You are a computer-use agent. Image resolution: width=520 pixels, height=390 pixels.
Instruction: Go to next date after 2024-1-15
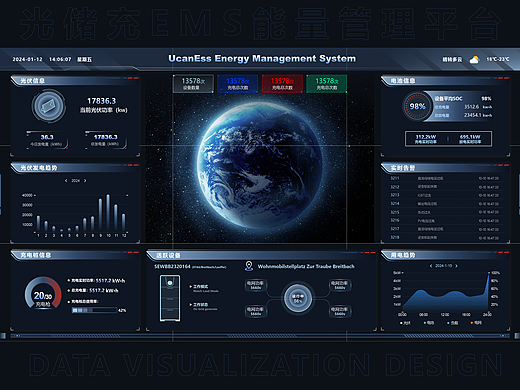(456, 266)
